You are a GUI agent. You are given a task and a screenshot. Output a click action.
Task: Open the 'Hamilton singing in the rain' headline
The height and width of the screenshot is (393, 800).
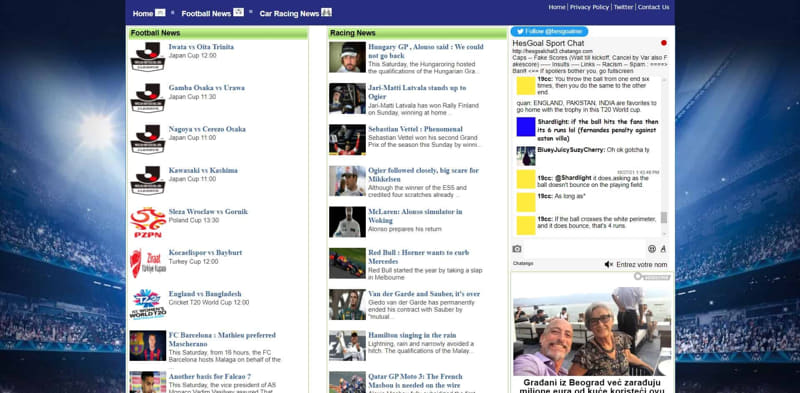(x=412, y=335)
